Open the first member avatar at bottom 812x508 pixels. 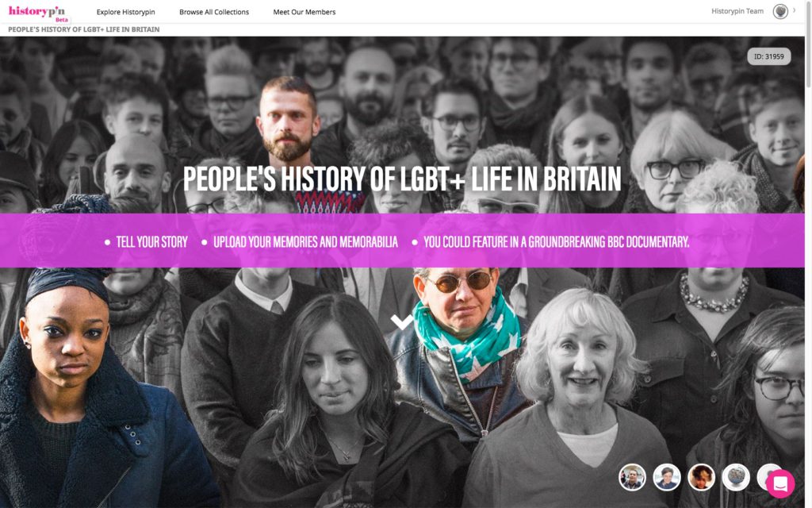(x=632, y=477)
